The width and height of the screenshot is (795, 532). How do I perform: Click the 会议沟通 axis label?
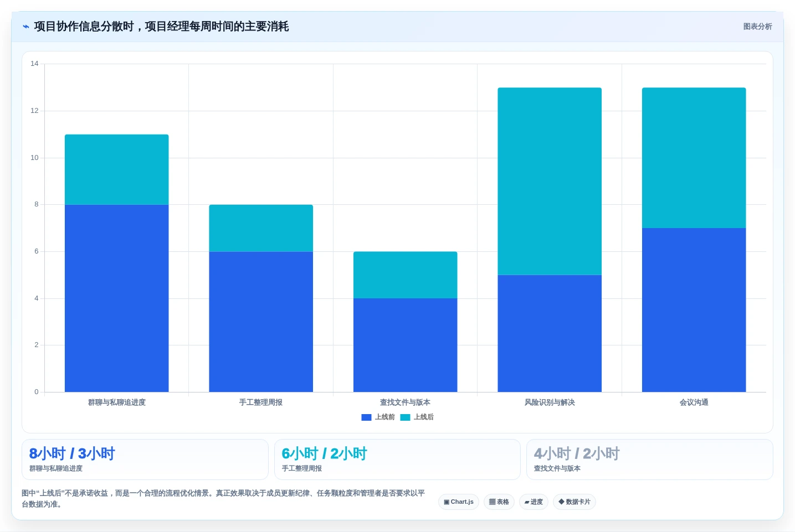(694, 402)
